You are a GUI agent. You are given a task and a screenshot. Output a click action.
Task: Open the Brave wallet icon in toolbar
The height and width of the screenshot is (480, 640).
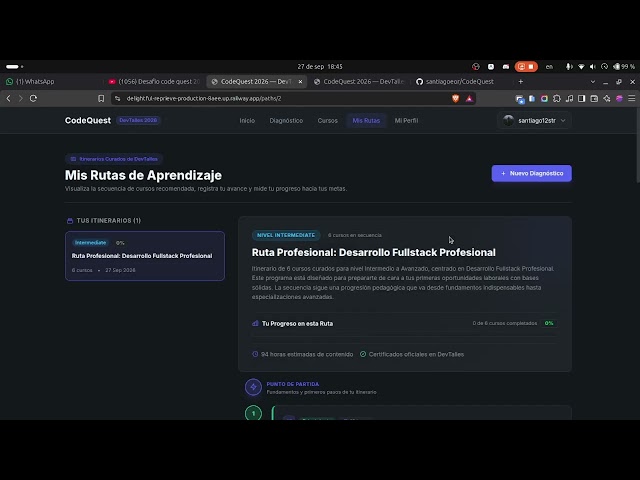pyautogui.click(x=594, y=98)
